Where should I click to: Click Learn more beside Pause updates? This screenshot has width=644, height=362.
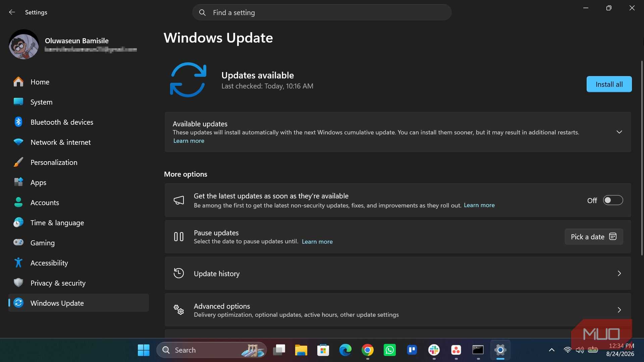317,242
